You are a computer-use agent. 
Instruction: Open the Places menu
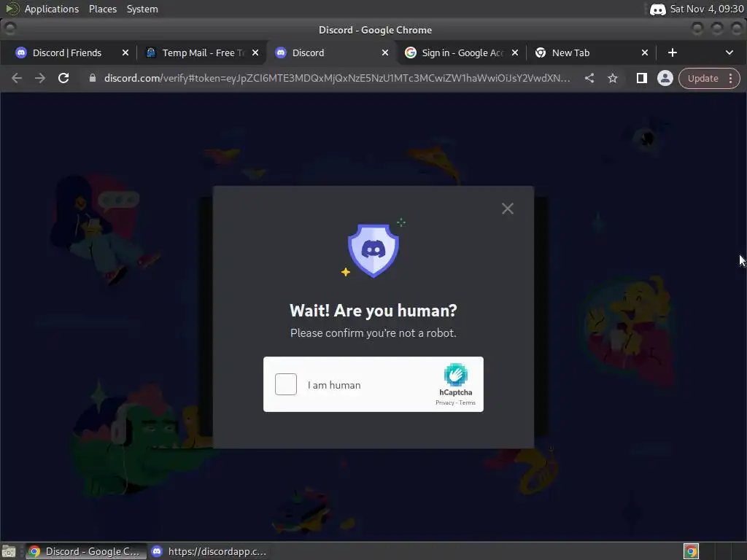tap(102, 9)
